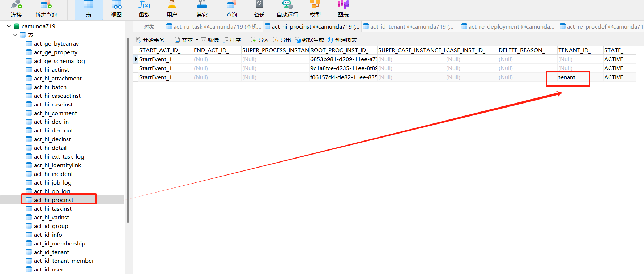Select the act_hi_batch table
The width and height of the screenshot is (644, 274).
[50, 87]
